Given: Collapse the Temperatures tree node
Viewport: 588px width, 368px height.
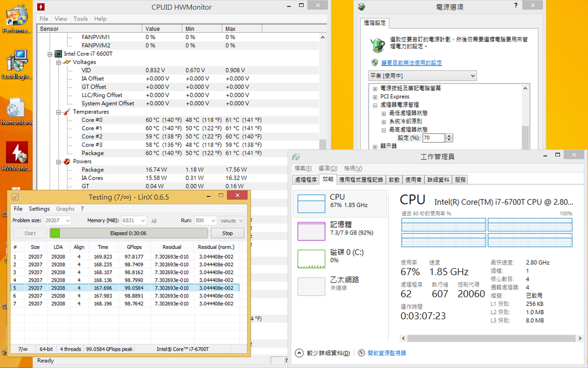Looking at the screenshot, I should click(59, 112).
